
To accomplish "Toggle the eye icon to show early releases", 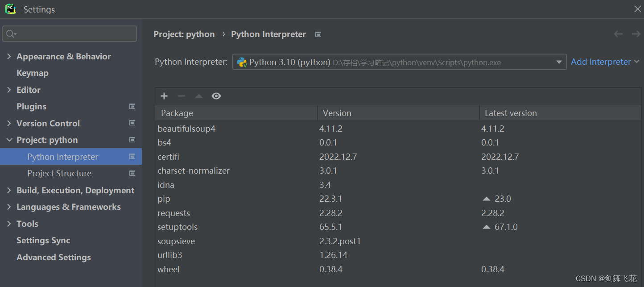I will pos(216,96).
